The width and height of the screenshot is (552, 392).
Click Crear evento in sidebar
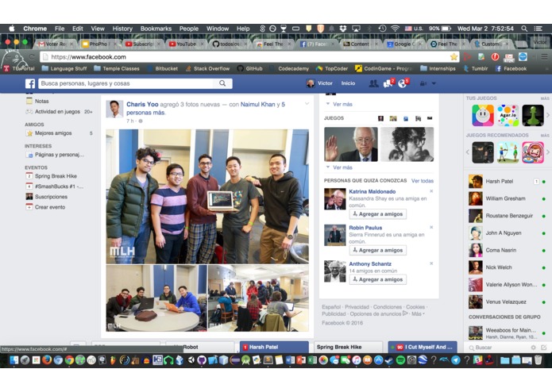pyautogui.click(x=49, y=207)
